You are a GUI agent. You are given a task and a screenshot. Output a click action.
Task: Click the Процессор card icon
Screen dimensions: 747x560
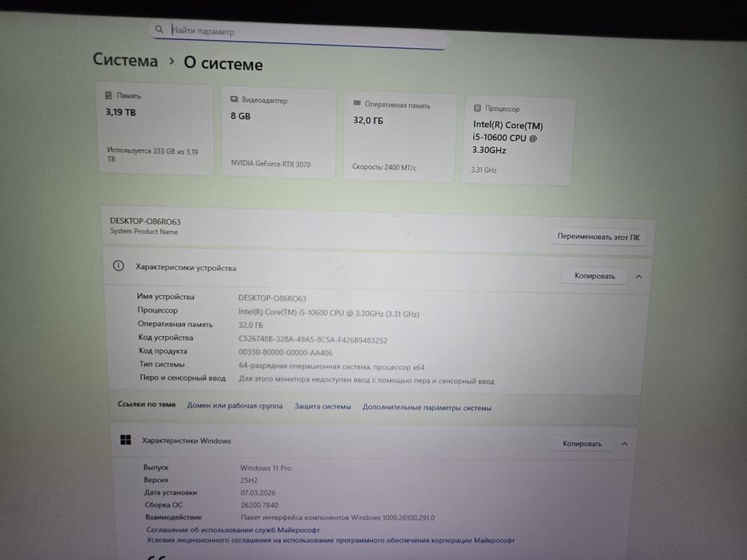477,108
